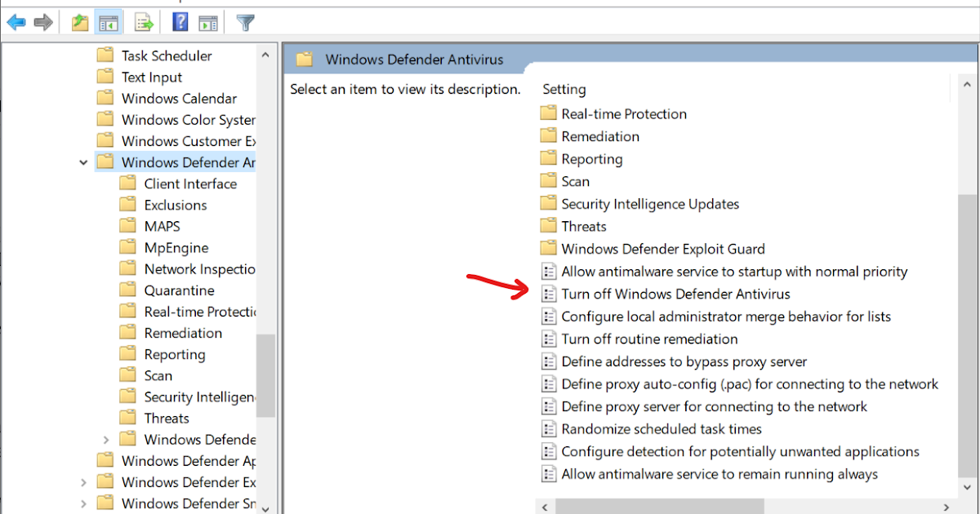Select Remediation in the left tree
The image size is (980, 514).
182,332
